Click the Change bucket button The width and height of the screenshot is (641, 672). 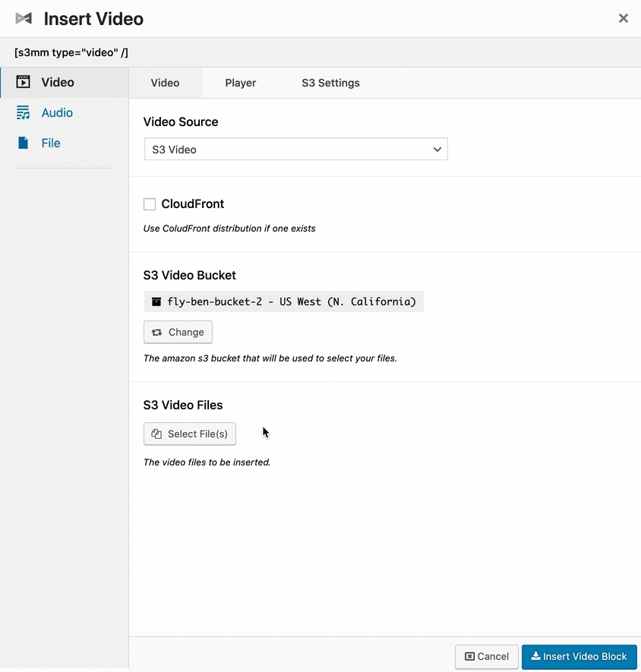178,332
